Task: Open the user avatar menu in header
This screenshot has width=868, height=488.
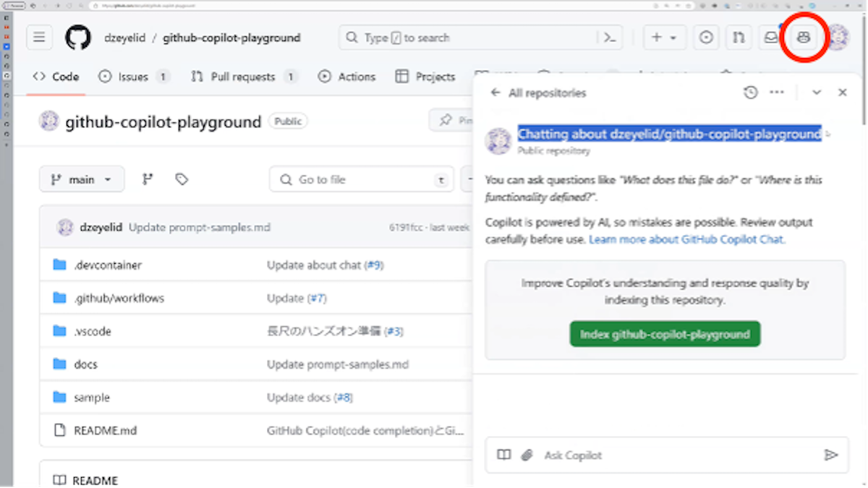Action: [837, 38]
